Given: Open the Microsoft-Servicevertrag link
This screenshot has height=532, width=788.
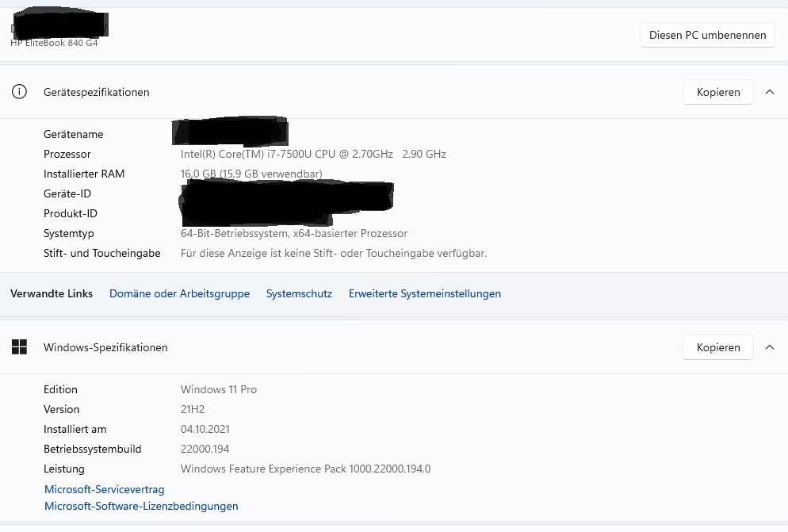Looking at the screenshot, I should [x=105, y=489].
